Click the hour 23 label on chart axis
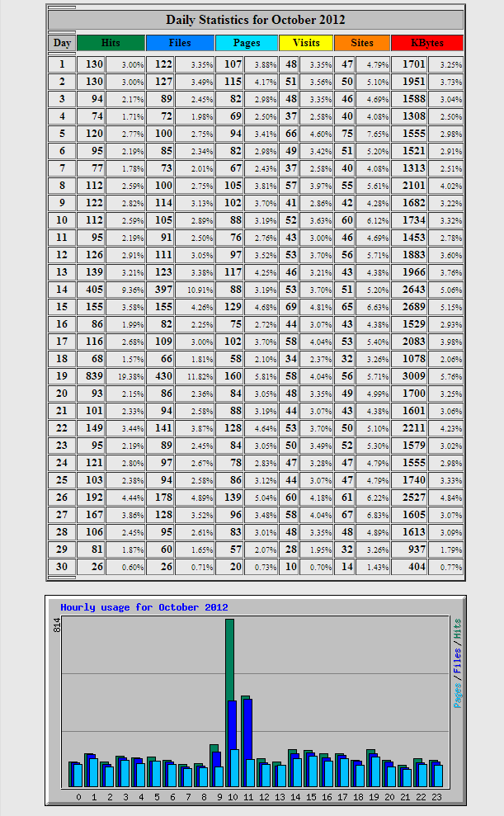Screen dimensions: 504x816 coord(437,797)
